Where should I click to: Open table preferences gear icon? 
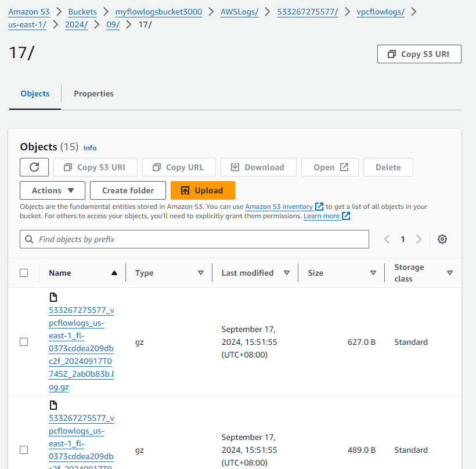click(x=442, y=239)
